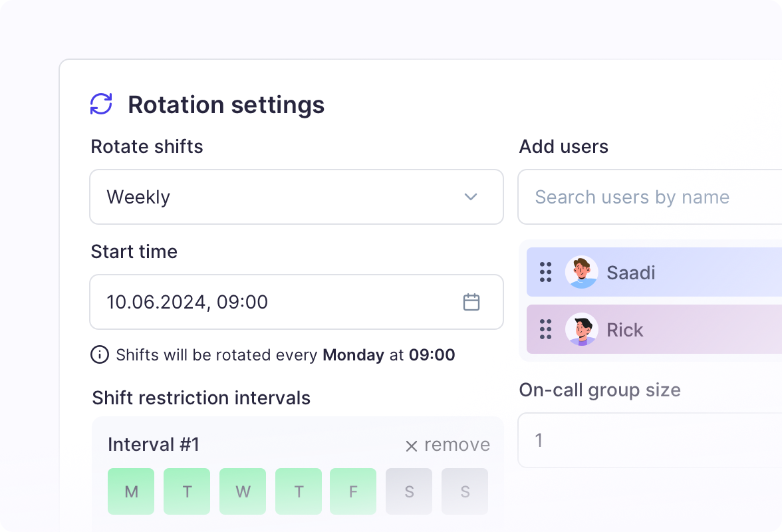
Task: Enable Saturday in Interval #1
Action: (x=409, y=491)
